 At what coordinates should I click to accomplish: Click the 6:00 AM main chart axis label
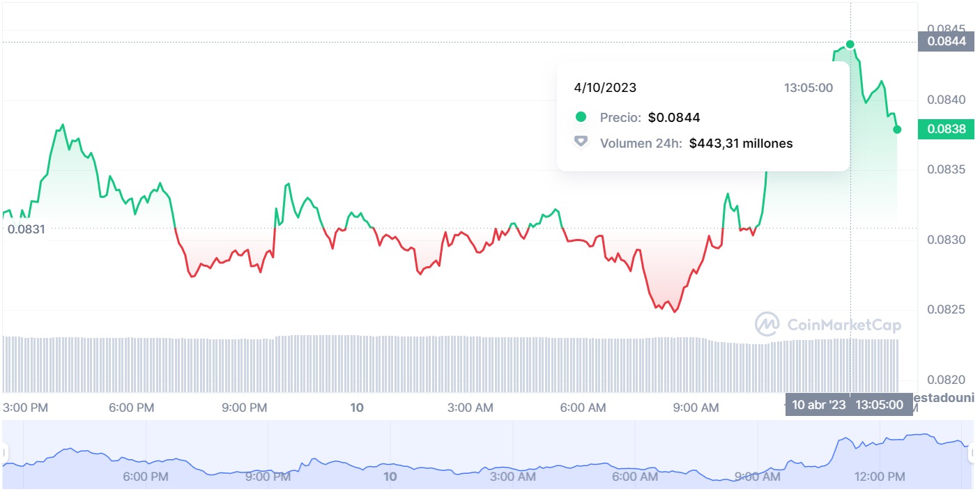(583, 408)
